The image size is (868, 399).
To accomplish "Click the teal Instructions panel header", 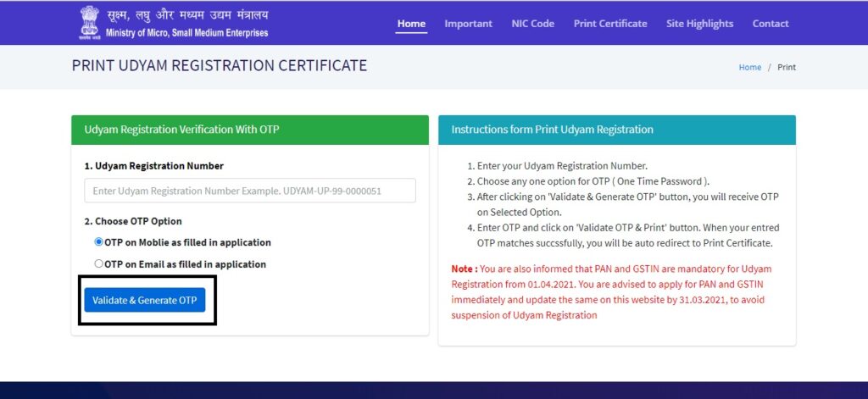I will coord(617,130).
